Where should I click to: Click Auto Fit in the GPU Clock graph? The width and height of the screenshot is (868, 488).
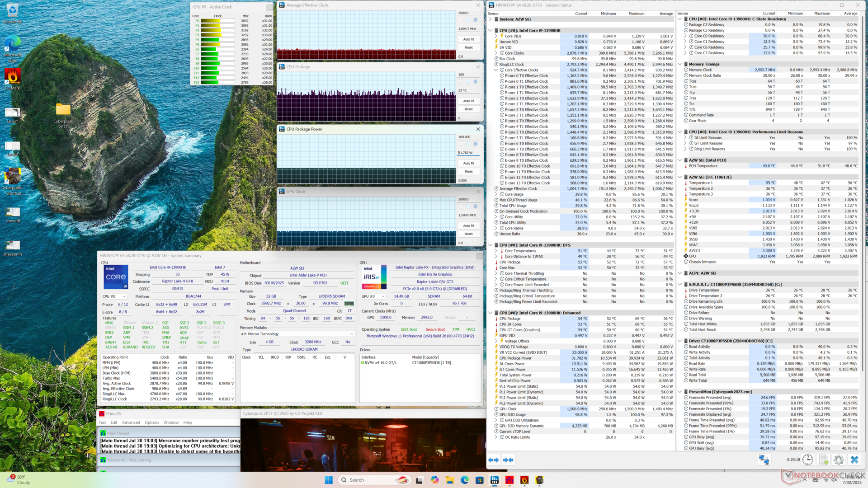[469, 225]
